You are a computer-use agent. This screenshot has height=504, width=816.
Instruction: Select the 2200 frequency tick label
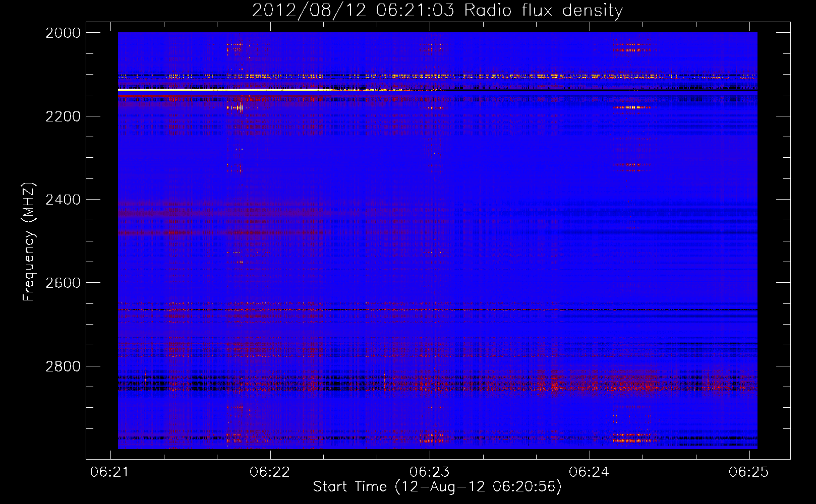[63, 116]
